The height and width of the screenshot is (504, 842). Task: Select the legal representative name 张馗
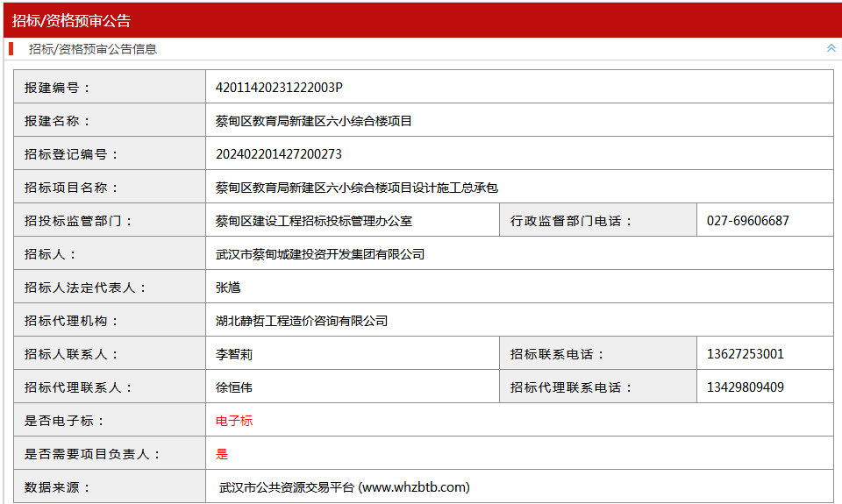click(x=228, y=287)
